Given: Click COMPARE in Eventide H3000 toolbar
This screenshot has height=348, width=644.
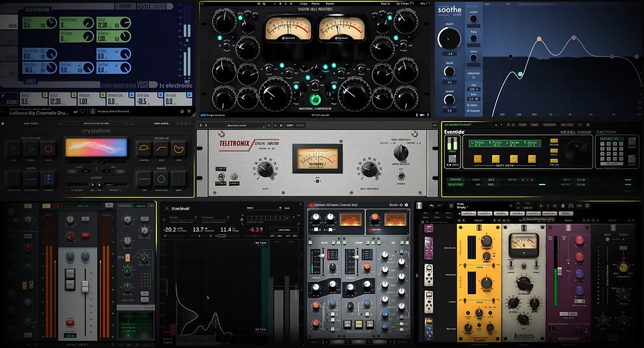Looking at the screenshot, I should point(549,125).
